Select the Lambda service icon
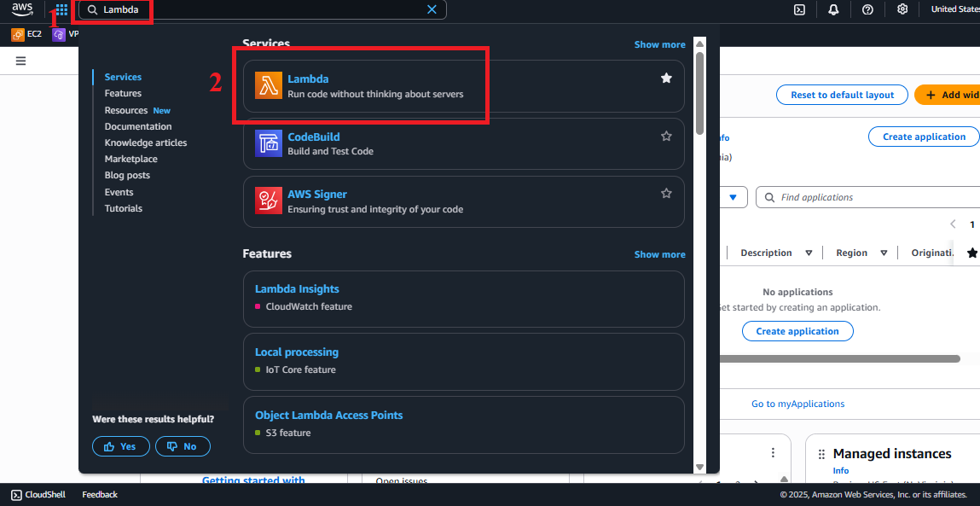The width and height of the screenshot is (980, 506). coord(269,85)
